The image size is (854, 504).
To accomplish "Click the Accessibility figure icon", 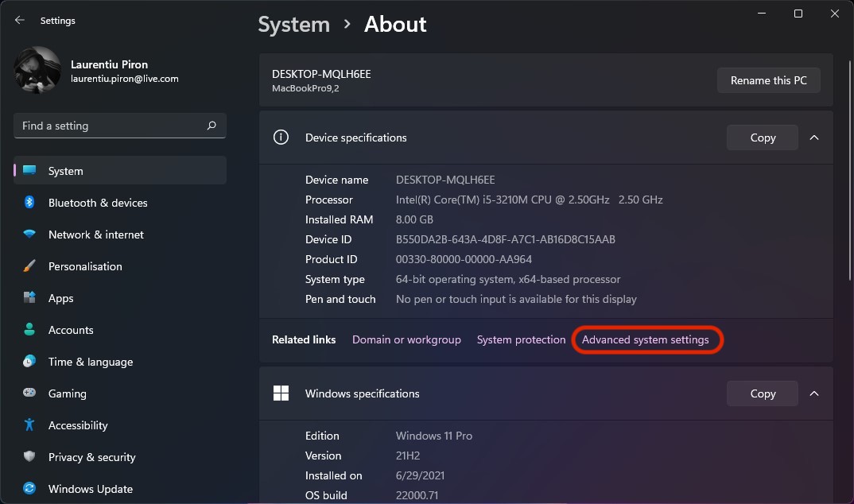I will [x=29, y=425].
